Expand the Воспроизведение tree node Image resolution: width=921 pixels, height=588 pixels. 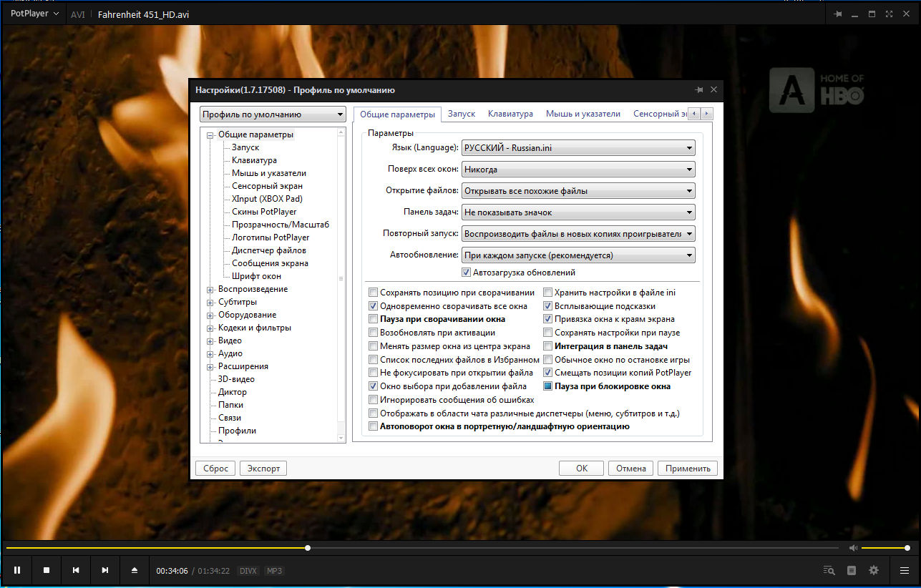tap(210, 290)
